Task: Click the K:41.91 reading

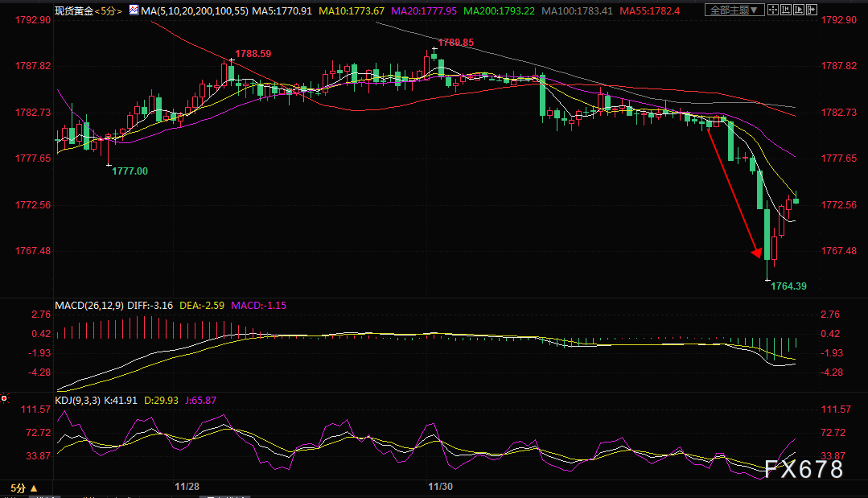Action: click(121, 400)
